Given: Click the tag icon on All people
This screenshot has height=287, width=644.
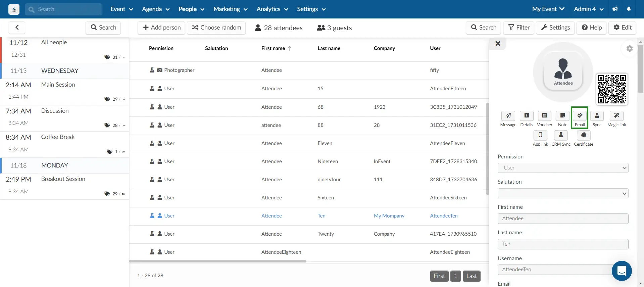Looking at the screenshot, I should [107, 57].
